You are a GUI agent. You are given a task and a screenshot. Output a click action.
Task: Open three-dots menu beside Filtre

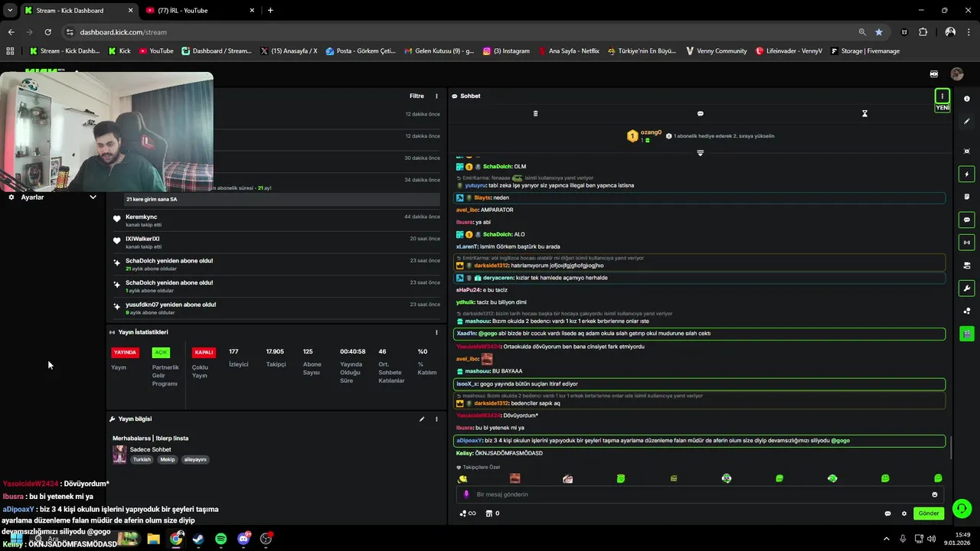pos(437,96)
